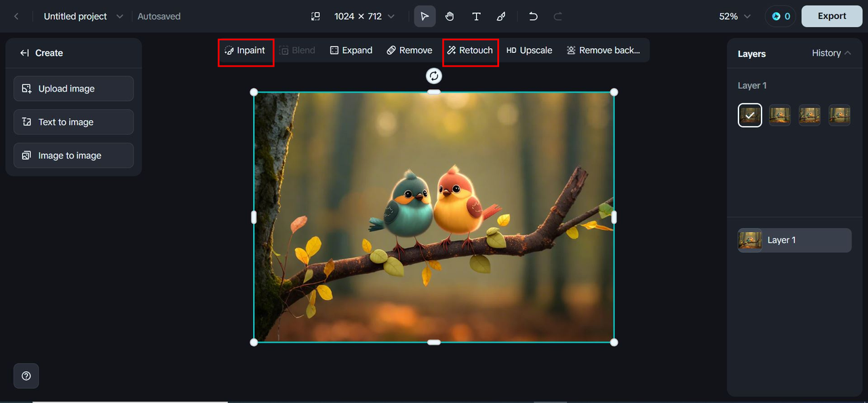This screenshot has height=403, width=868.
Task: Open the credits counter showing 0
Action: tap(781, 16)
